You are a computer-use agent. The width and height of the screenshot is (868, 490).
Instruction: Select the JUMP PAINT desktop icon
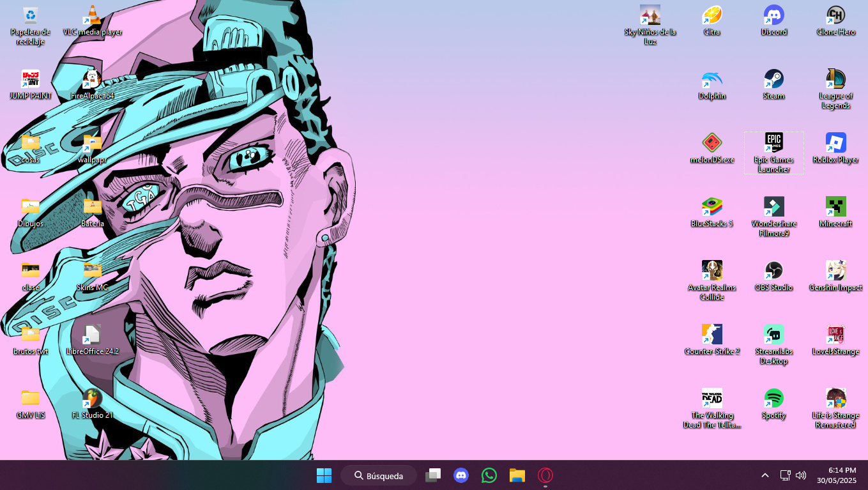pyautogui.click(x=30, y=85)
